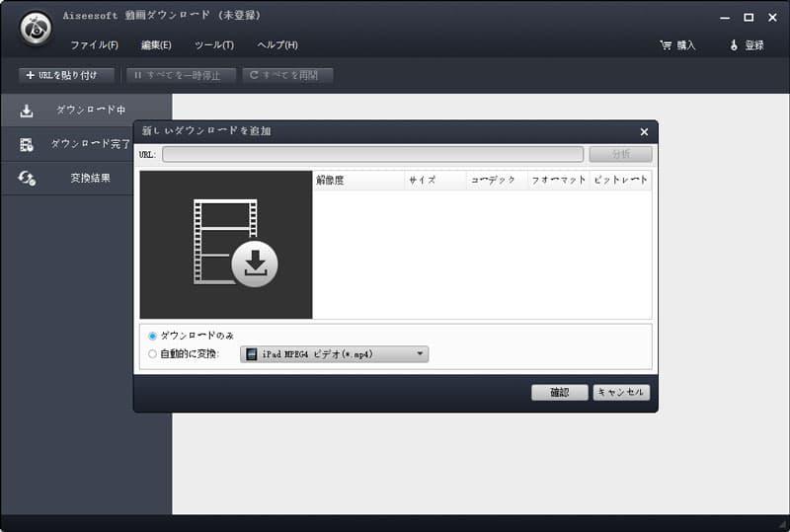790x532 pixels.
Task: Click the ビットレート column header
Action: click(x=620, y=180)
